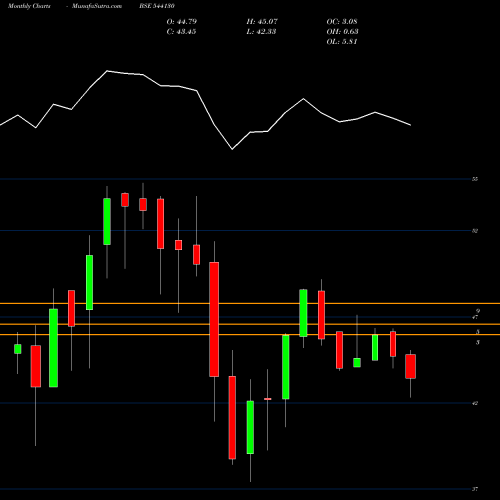Select the open value 'O: 44.79'

(x=182, y=22)
